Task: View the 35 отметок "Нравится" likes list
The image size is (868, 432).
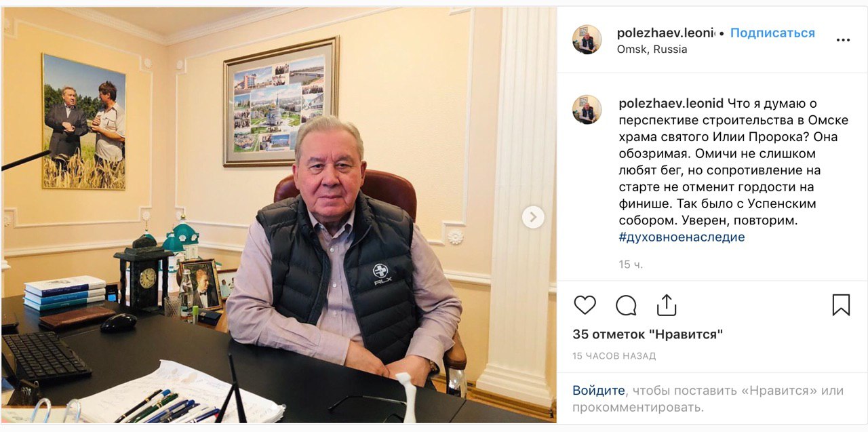Action: pyautogui.click(x=648, y=334)
